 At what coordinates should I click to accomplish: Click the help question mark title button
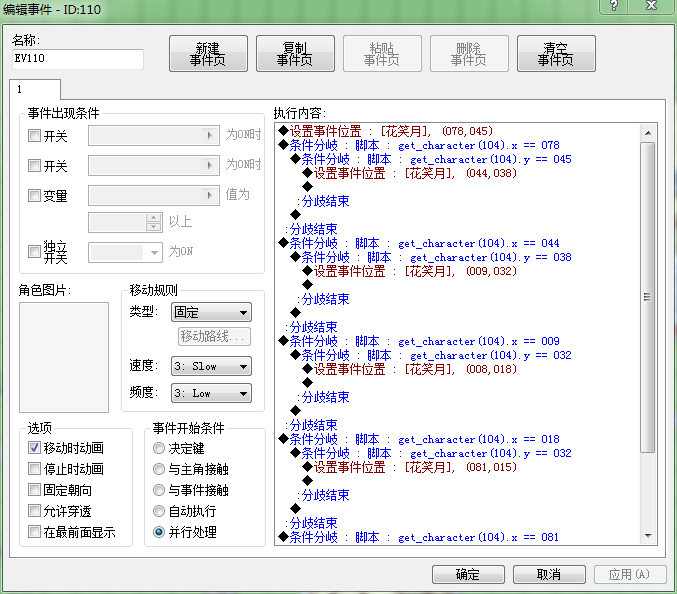[614, 6]
